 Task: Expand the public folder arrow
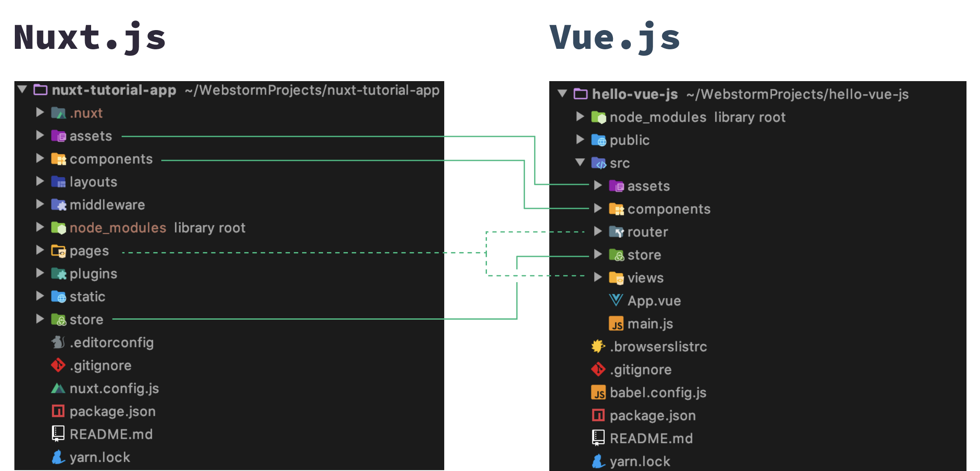click(x=580, y=140)
